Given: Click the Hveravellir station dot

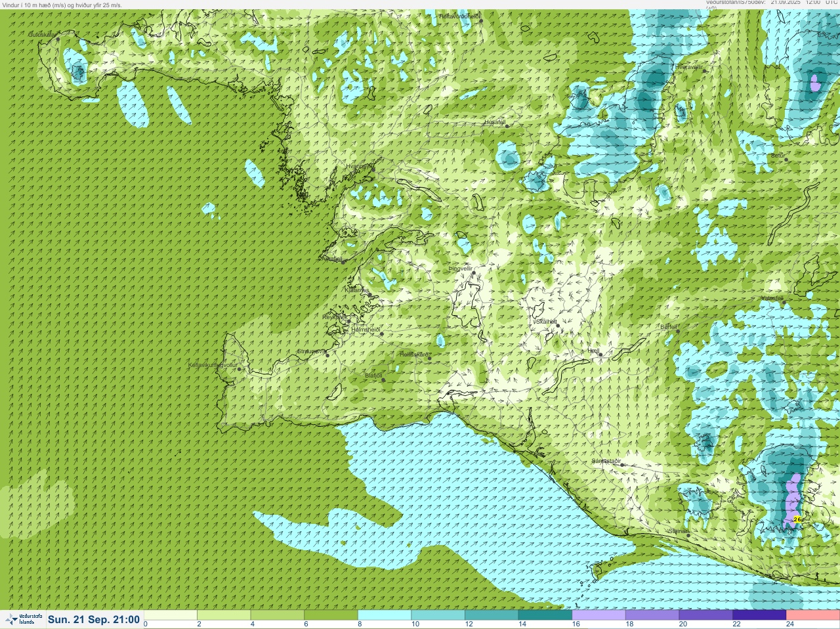Looking at the screenshot, I should [x=704, y=70].
